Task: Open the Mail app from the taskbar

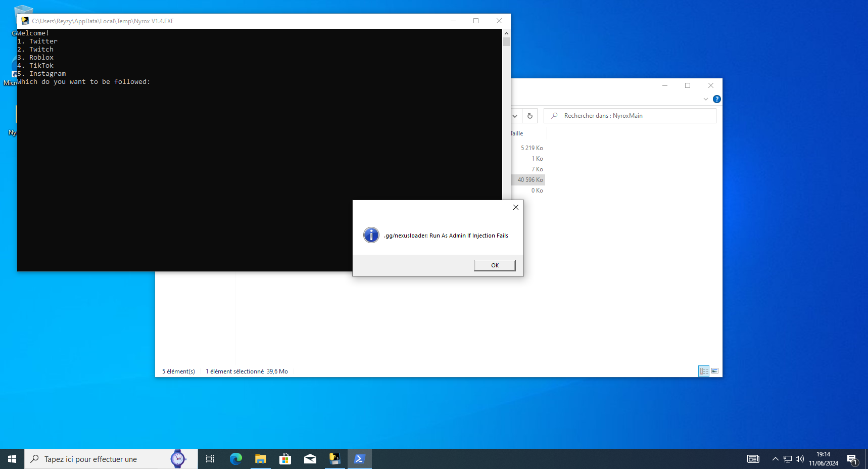Action: point(310,459)
